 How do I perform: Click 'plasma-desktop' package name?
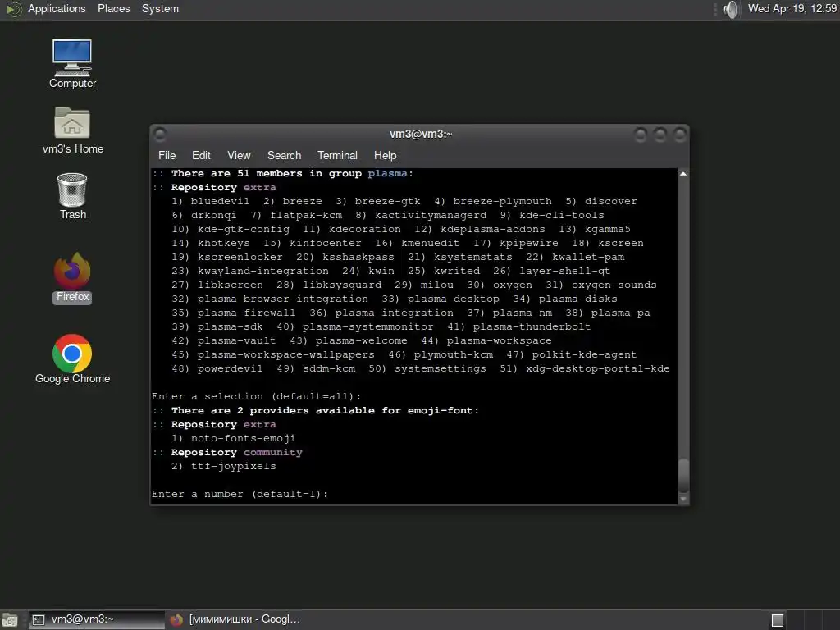point(453,299)
